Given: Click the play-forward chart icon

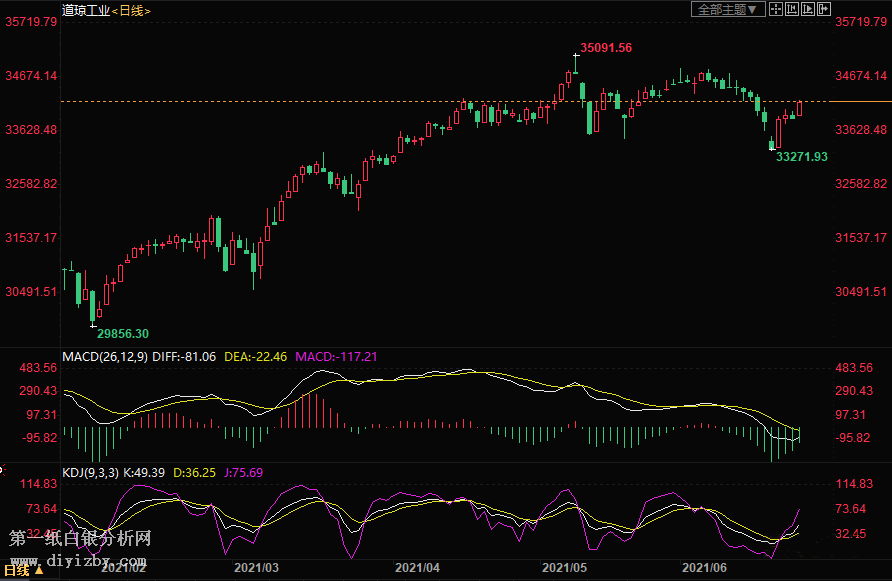Looking at the screenshot, I should point(808,9).
